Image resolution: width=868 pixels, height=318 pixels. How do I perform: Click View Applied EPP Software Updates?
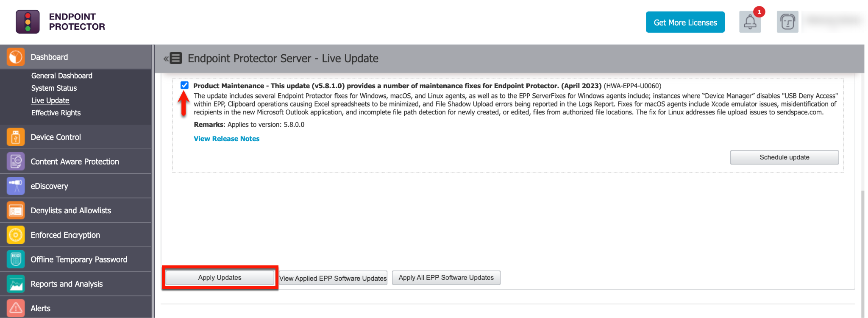(x=333, y=278)
